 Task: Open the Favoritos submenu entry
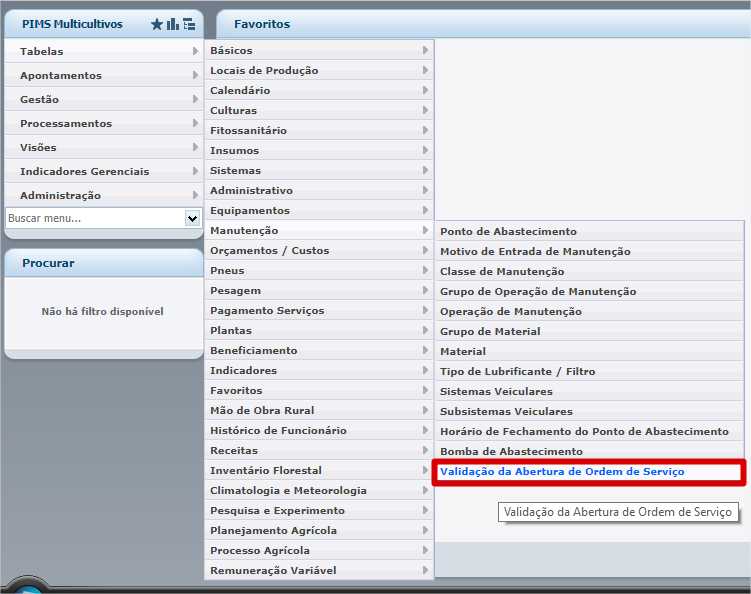(319, 390)
